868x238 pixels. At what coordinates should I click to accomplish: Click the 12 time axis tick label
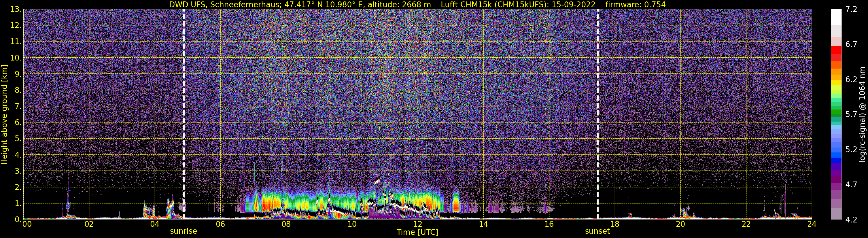coord(417,224)
